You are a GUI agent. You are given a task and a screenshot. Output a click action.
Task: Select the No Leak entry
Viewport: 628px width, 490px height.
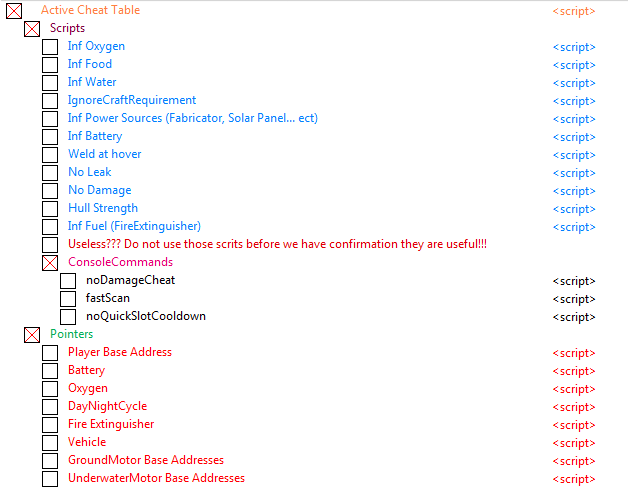pyautogui.click(x=90, y=172)
